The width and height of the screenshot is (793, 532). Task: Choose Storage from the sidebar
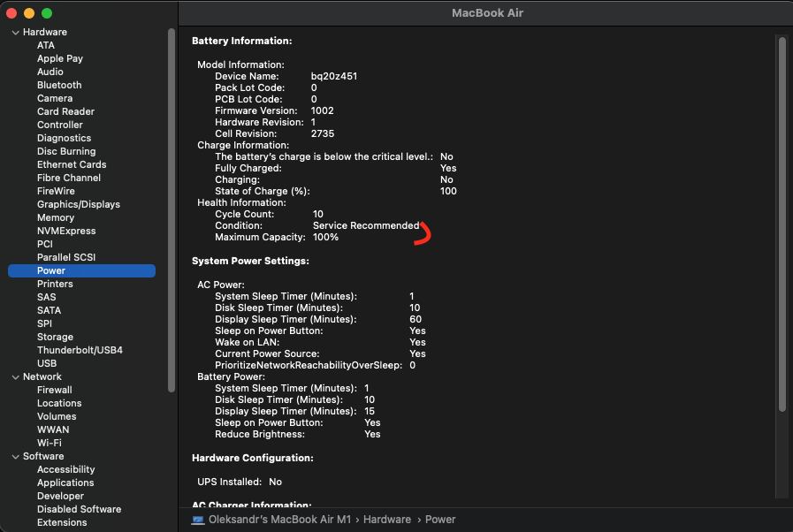click(55, 337)
